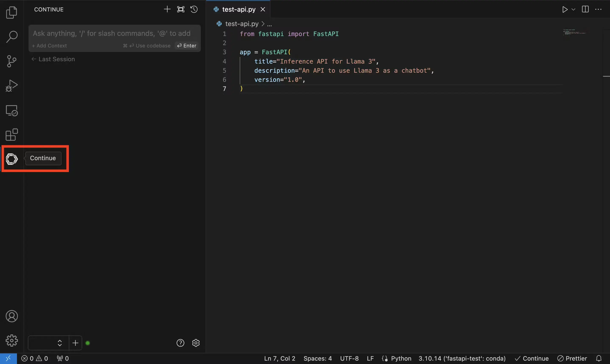Click Use codebase option
Image resolution: width=610 pixels, height=364 pixels.
[147, 46]
